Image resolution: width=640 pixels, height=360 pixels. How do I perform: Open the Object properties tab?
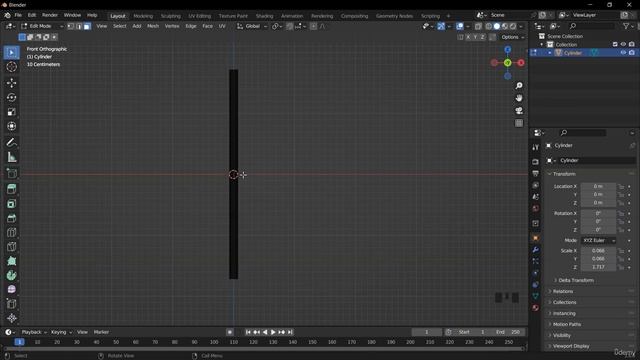pos(536,238)
